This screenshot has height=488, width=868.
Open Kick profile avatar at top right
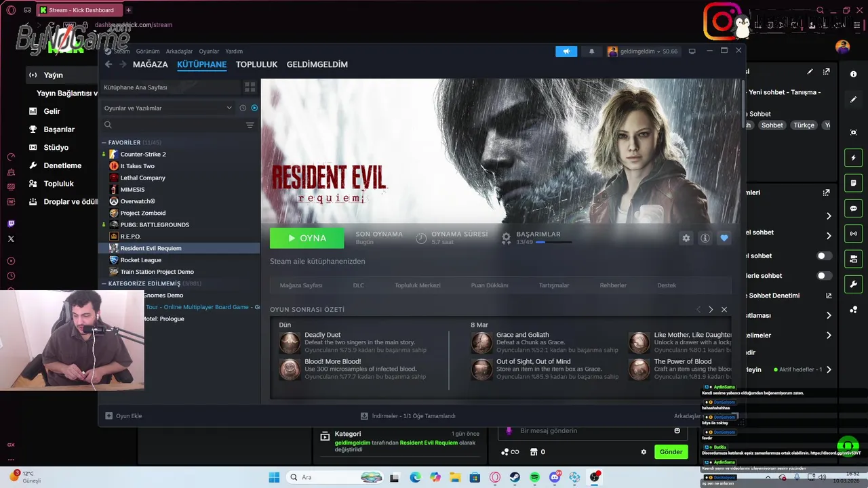[842, 47]
